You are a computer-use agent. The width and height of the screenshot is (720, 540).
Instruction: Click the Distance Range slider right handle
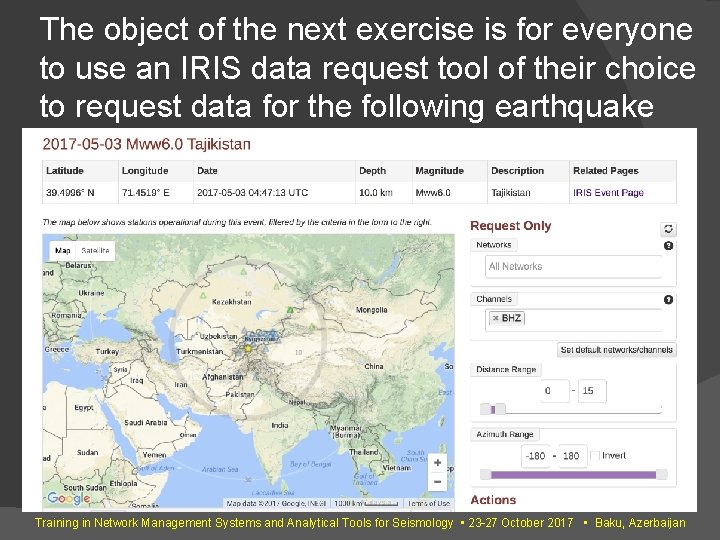(500, 409)
